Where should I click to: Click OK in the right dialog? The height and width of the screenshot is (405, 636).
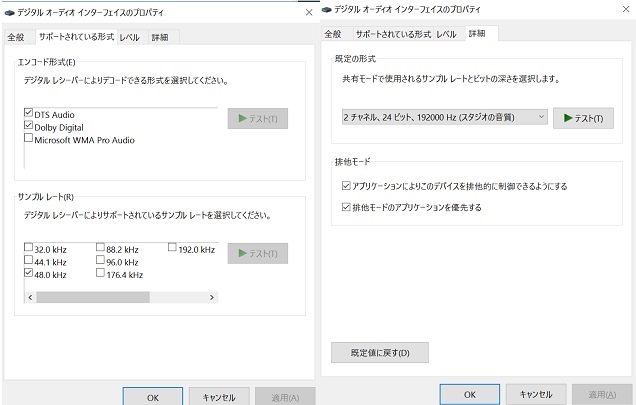tap(469, 393)
